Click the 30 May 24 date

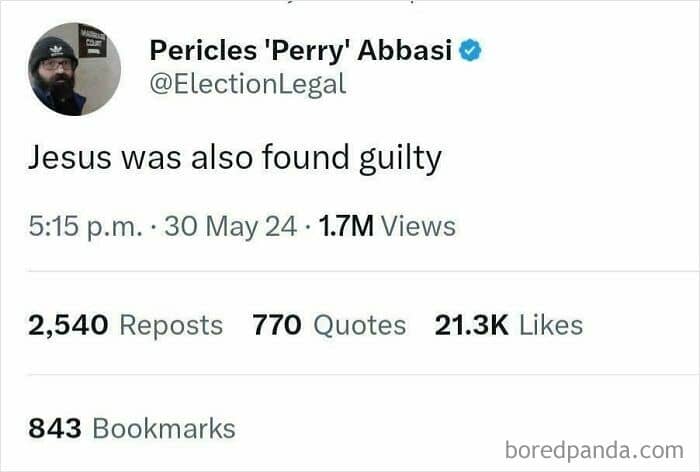coord(230,226)
